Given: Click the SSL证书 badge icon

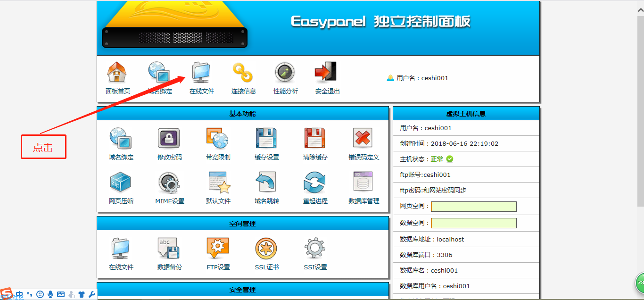Looking at the screenshot, I should pos(266,248).
